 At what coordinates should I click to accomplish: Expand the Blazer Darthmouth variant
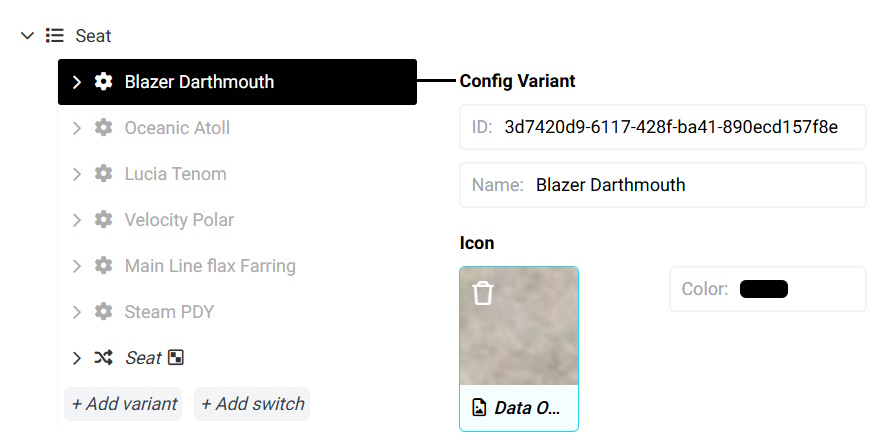77,82
